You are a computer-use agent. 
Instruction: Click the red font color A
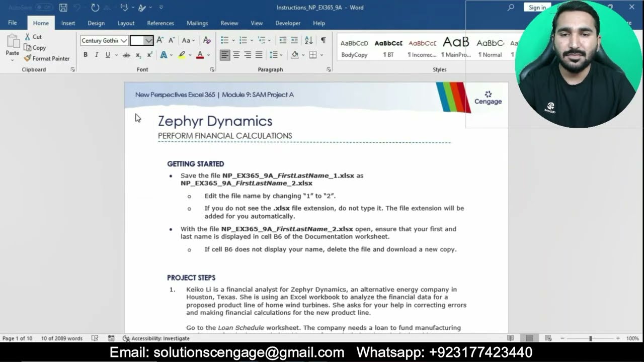point(200,55)
